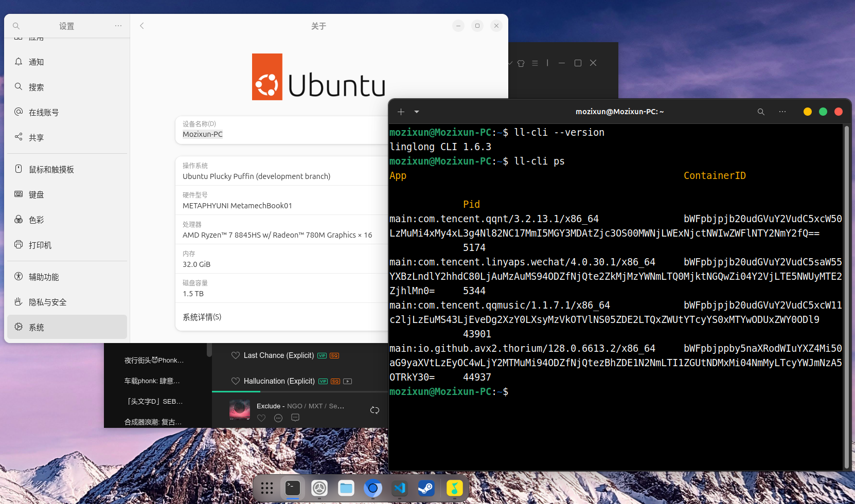Play the Hallucination music video icon
Image resolution: width=855 pixels, height=504 pixels.
pyautogui.click(x=348, y=381)
